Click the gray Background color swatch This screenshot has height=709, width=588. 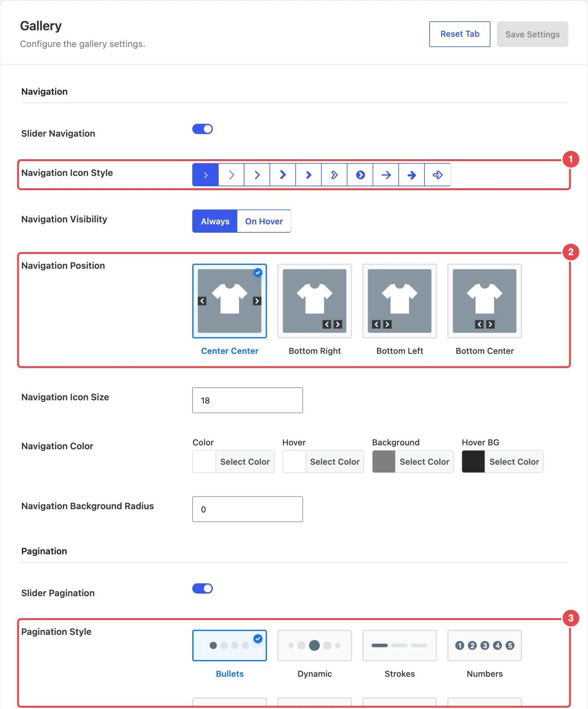(384, 462)
